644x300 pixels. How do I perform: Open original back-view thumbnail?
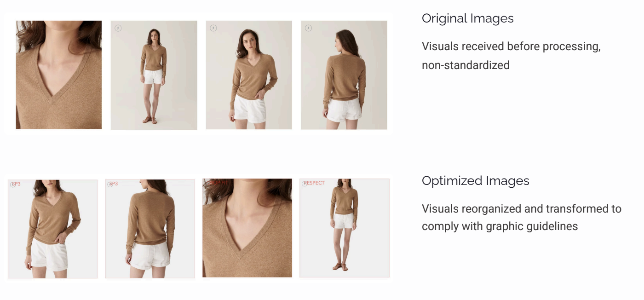pos(344,75)
